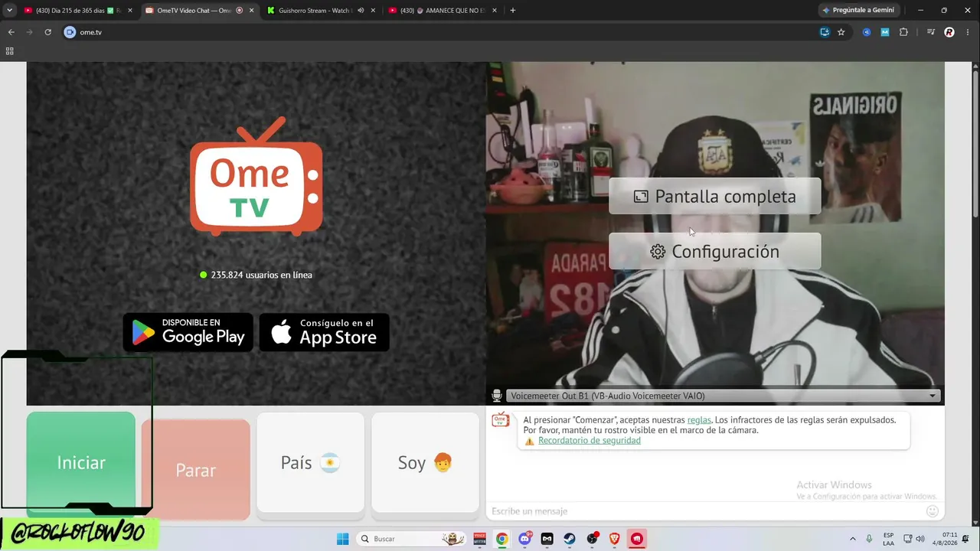Open the Soy gender selector

click(x=426, y=463)
